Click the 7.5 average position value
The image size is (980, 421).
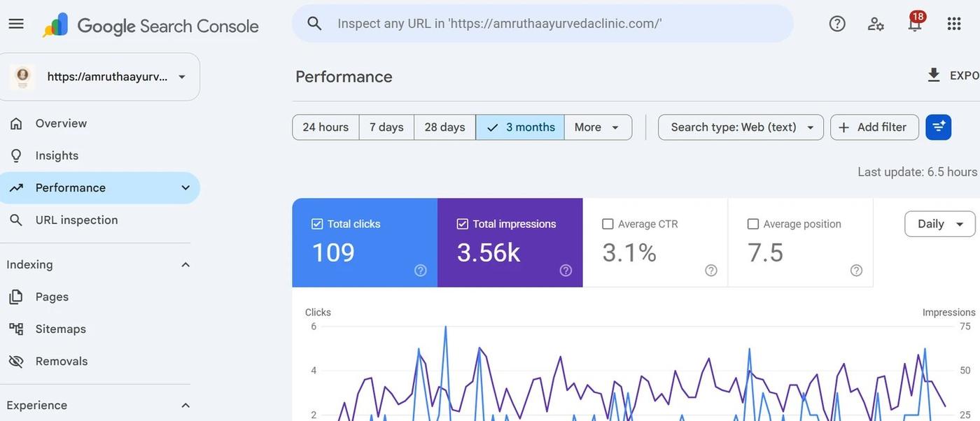tap(766, 252)
